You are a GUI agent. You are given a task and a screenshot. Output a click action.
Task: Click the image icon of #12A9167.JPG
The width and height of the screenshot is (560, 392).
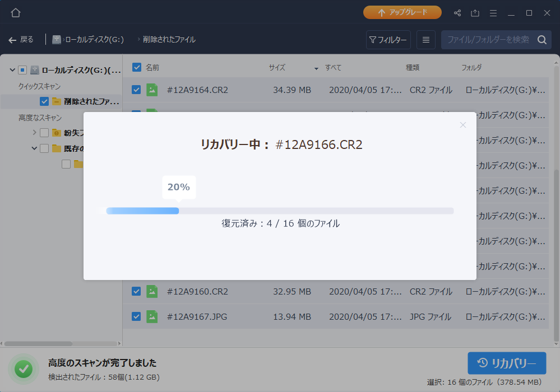(x=152, y=316)
